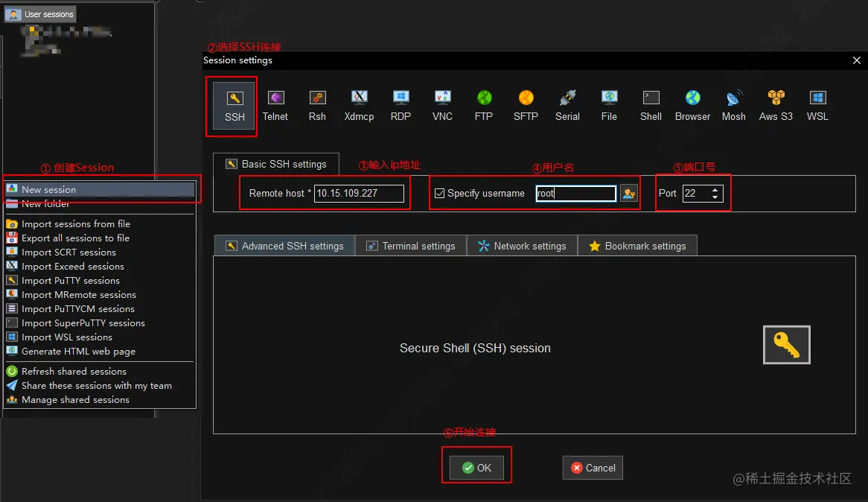Select the Xdmcp session type

pos(359,106)
